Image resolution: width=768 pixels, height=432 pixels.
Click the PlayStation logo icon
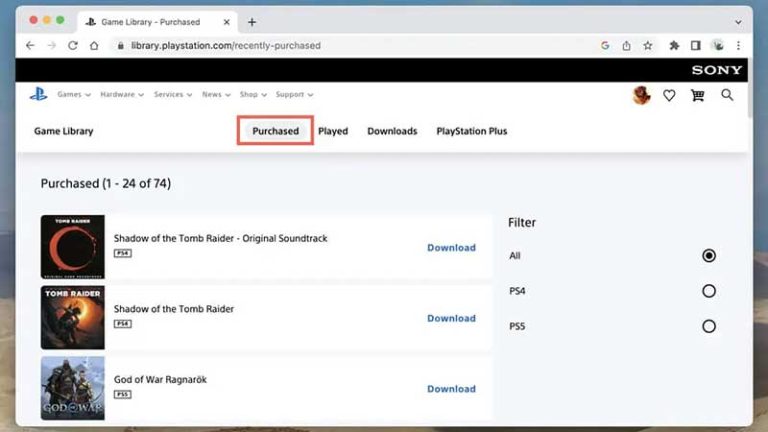tap(38, 95)
